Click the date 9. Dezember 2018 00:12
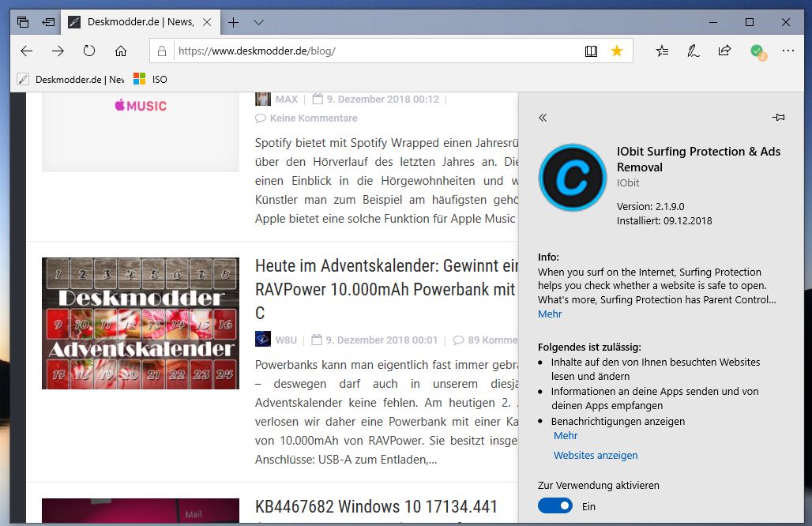The width and height of the screenshot is (812, 526). click(x=382, y=100)
